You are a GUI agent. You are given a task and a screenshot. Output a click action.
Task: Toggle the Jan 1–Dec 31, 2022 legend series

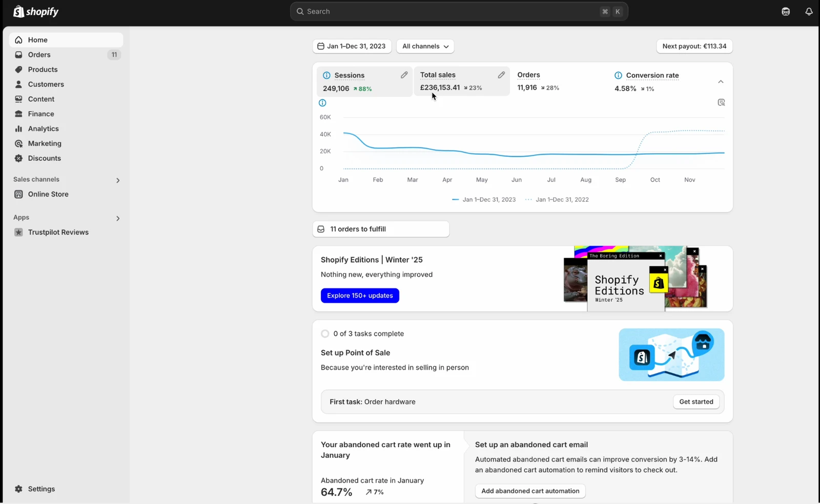coord(557,200)
